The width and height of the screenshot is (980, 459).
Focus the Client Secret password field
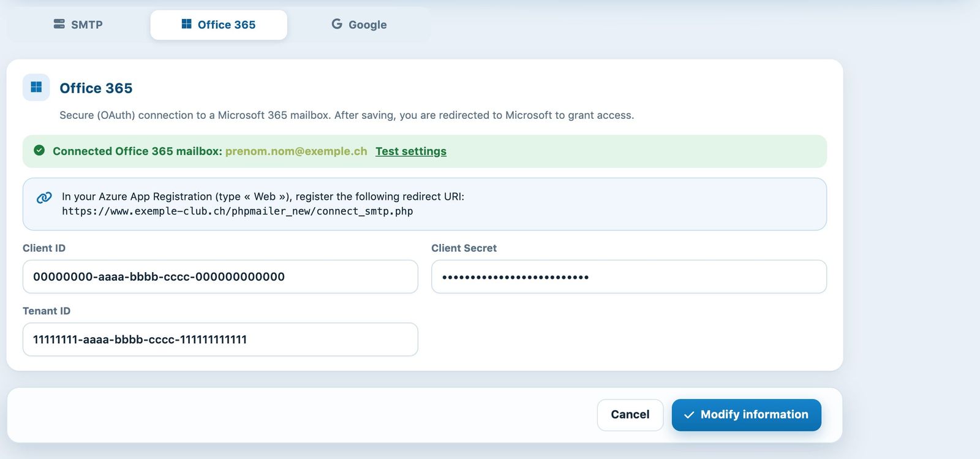pyautogui.click(x=629, y=276)
